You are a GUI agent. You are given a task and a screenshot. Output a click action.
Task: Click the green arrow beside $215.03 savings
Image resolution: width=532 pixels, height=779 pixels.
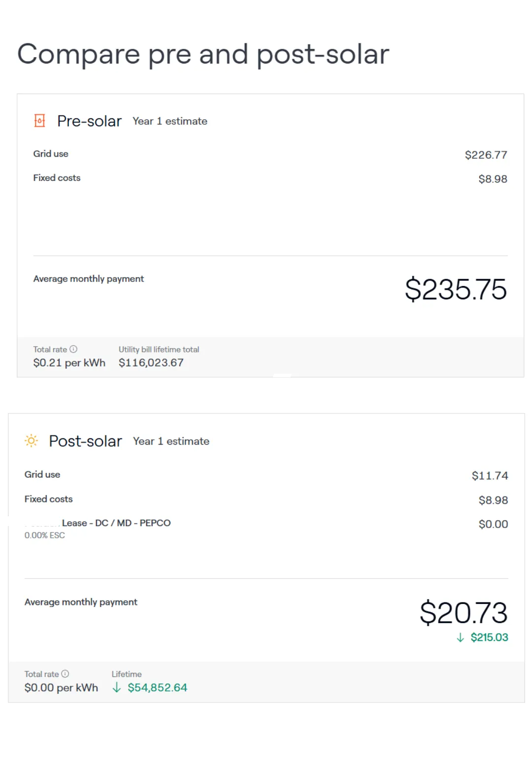click(460, 637)
